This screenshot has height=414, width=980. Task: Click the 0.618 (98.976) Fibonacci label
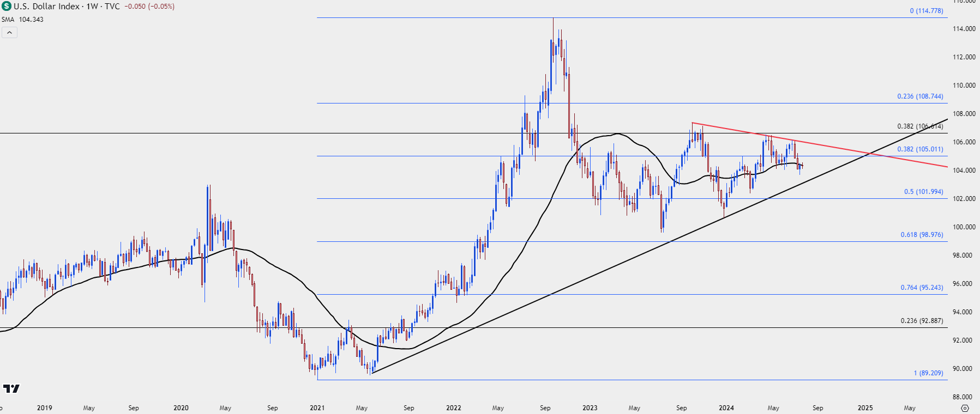pyautogui.click(x=922, y=235)
